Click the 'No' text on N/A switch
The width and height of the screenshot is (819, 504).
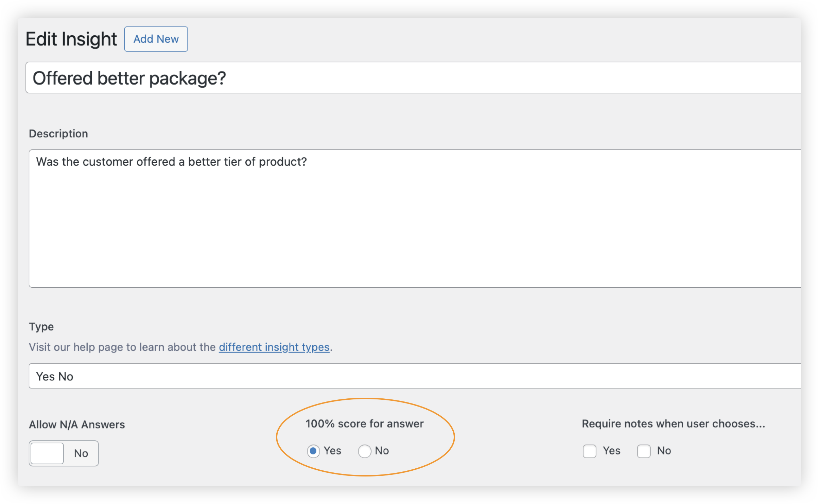click(81, 453)
